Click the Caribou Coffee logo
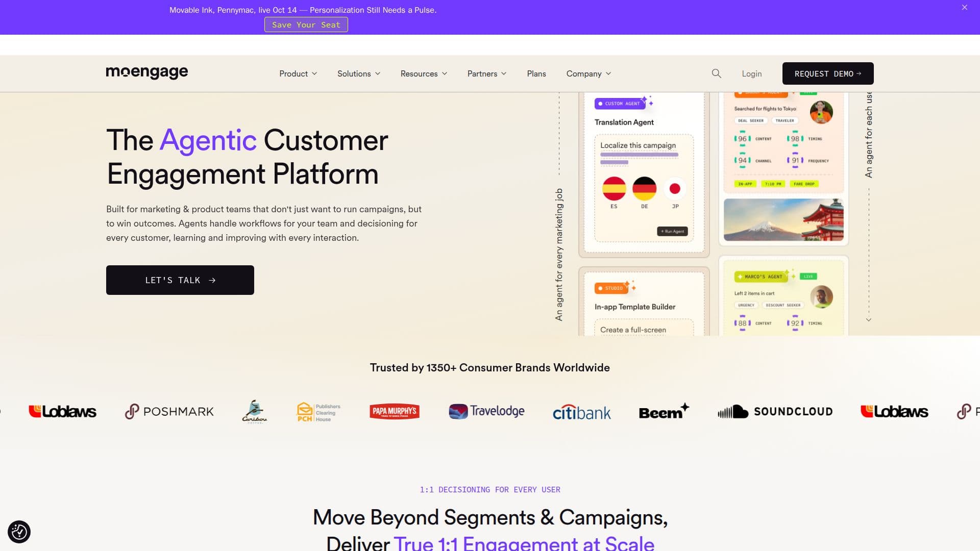980x551 pixels. coord(254,411)
